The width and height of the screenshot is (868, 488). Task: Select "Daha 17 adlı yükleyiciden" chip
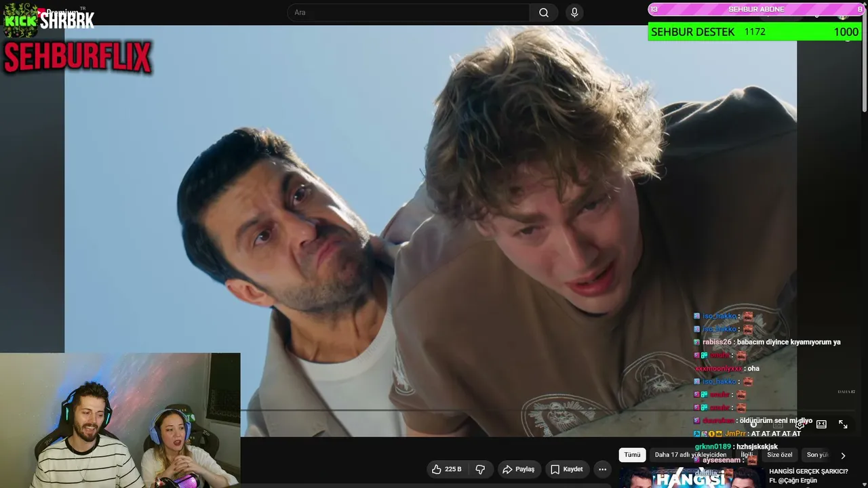click(690, 455)
